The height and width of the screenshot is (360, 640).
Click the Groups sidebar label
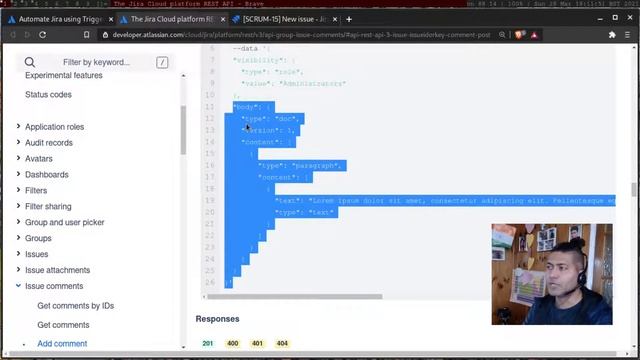38,238
